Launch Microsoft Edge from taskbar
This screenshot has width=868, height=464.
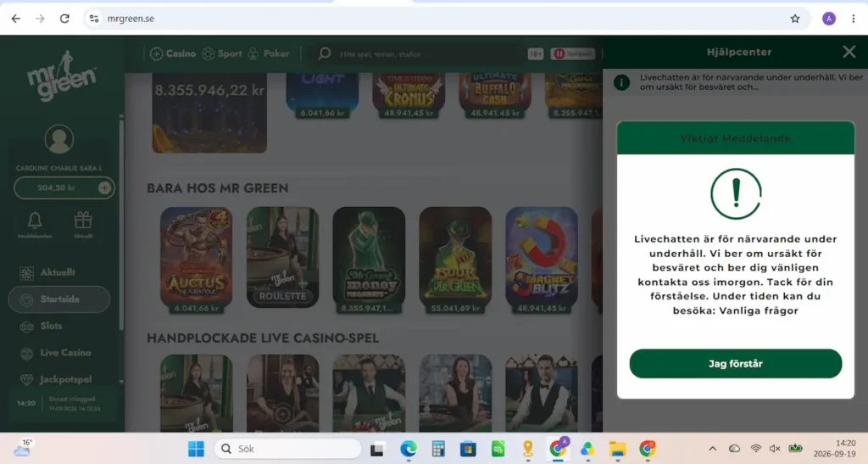(x=408, y=449)
